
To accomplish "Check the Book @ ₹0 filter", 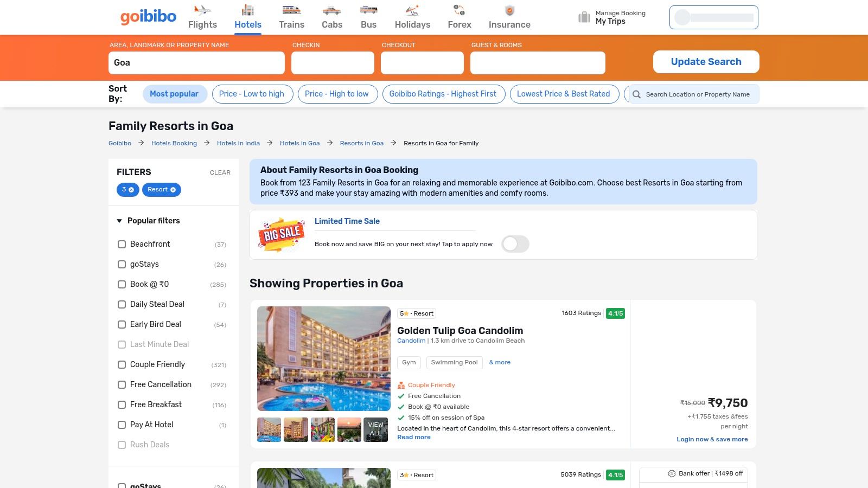I will pos(122,285).
